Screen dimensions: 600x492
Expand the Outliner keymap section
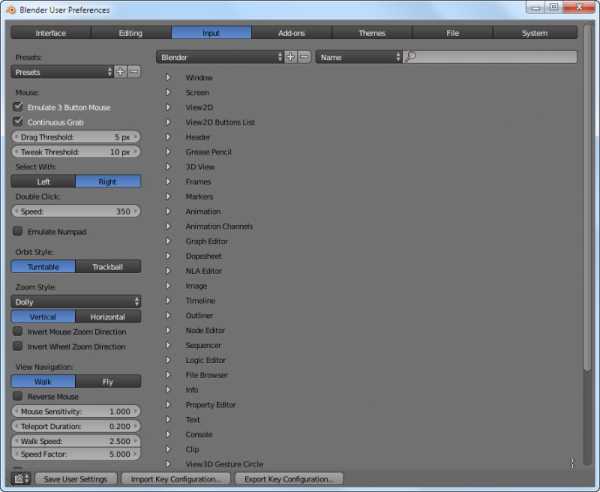click(168, 315)
